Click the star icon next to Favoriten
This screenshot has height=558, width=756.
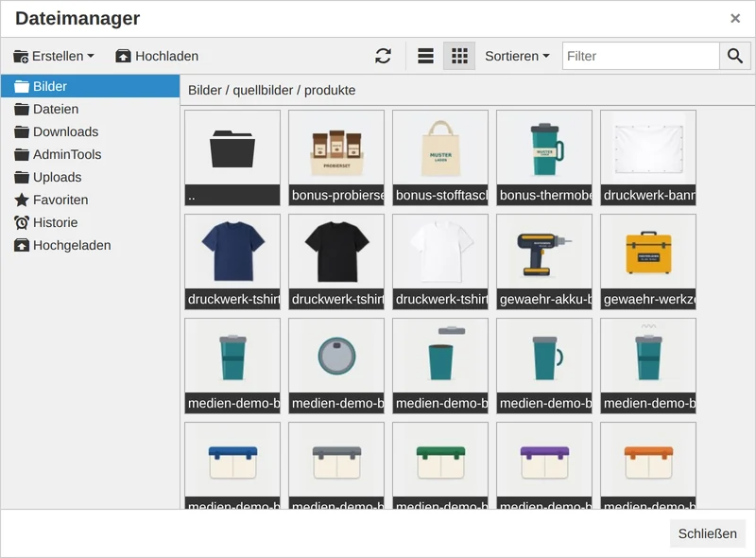pyautogui.click(x=22, y=200)
